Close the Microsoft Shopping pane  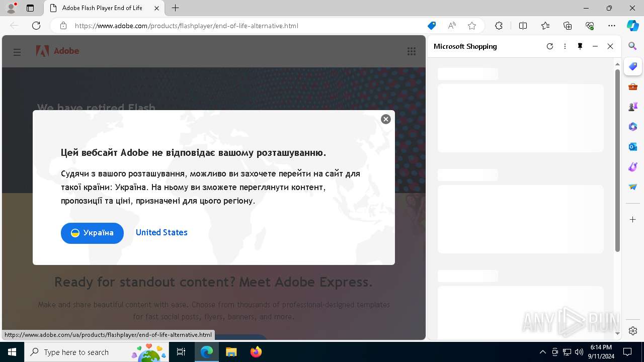(610, 46)
